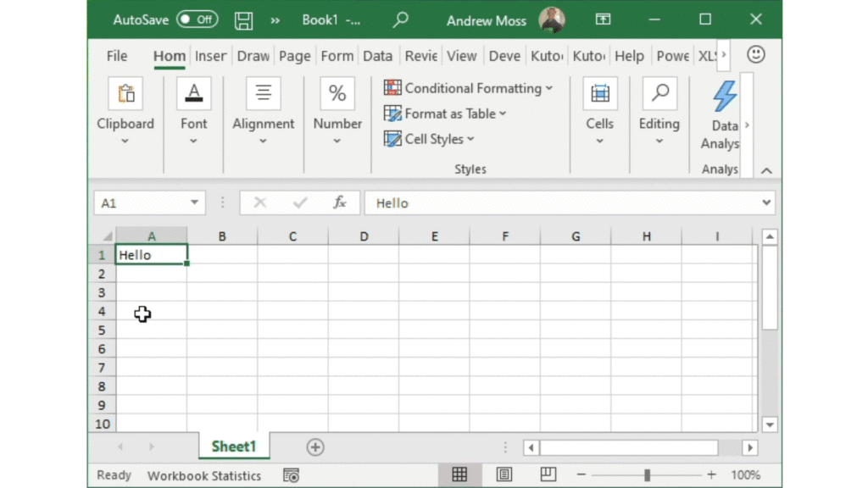The width and height of the screenshot is (868, 488).
Task: Select Normal view button in status bar
Action: [459, 474]
